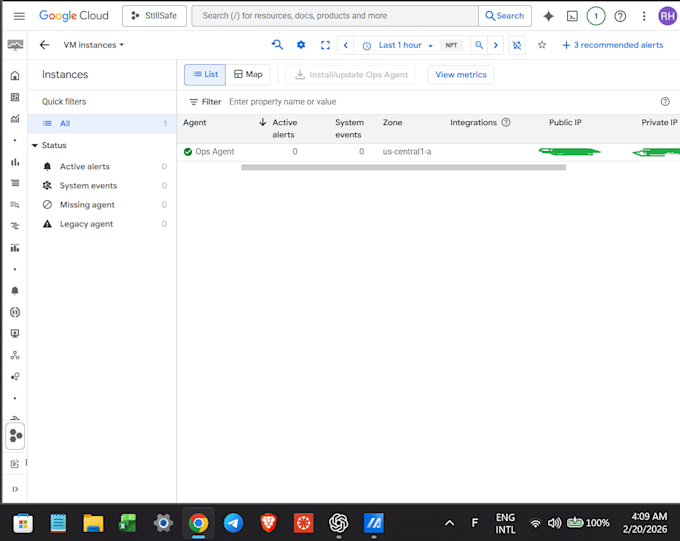Open the help question mark menu
The height and width of the screenshot is (541, 680).
coord(620,16)
